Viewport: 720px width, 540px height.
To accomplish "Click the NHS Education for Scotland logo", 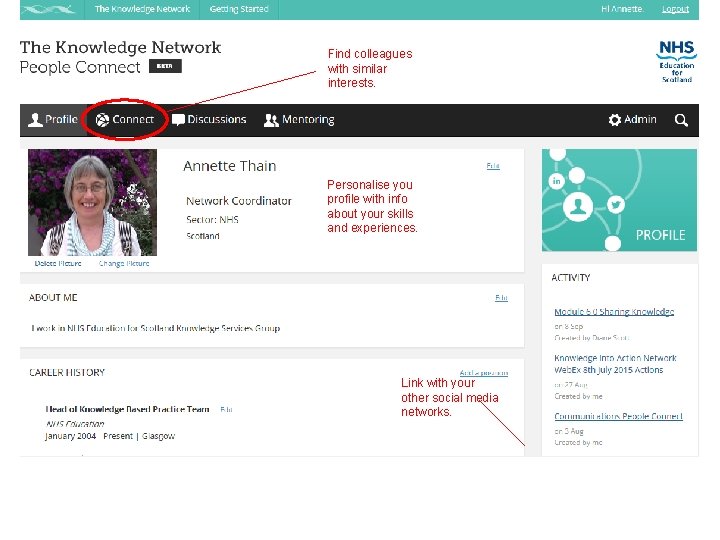I will pos(676,62).
